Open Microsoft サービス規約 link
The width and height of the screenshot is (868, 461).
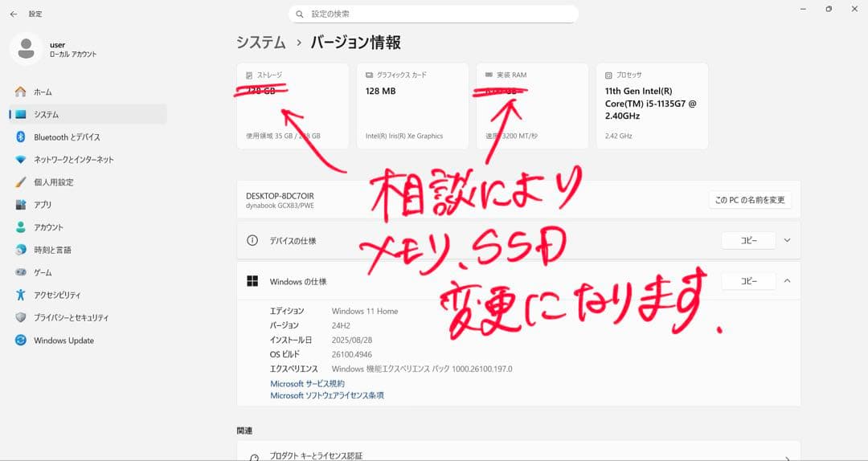tap(307, 384)
